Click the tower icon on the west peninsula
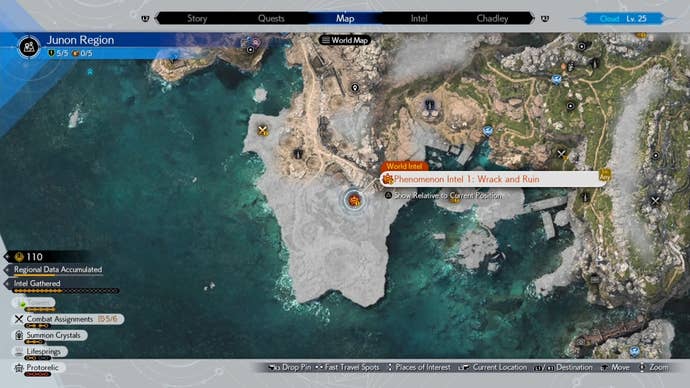The height and width of the screenshot is (388, 690). coord(298,154)
